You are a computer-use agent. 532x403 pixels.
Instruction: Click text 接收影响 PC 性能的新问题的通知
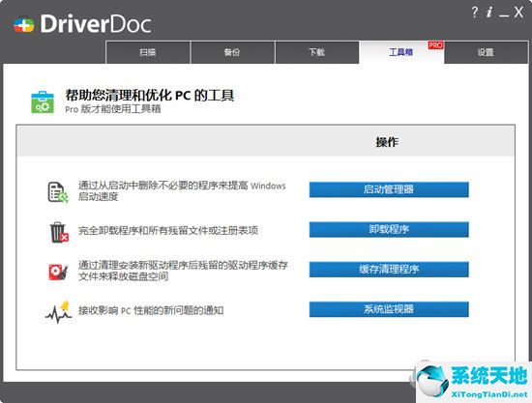[x=151, y=310]
